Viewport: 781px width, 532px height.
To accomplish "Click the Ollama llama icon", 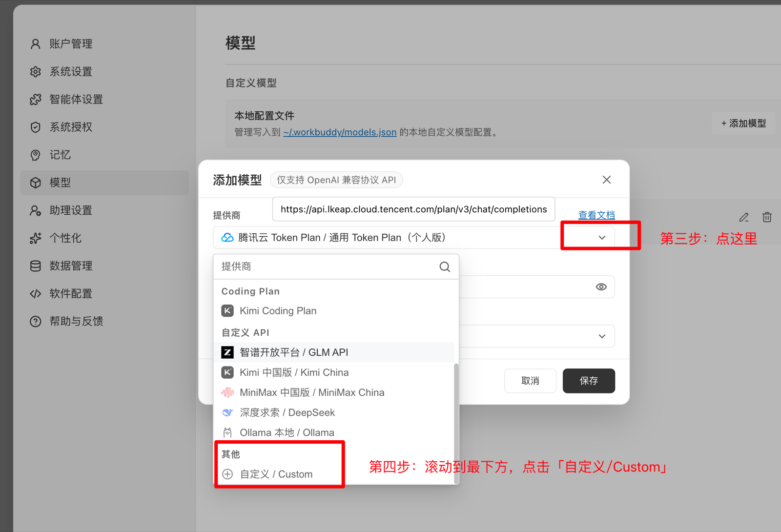I will 227,432.
